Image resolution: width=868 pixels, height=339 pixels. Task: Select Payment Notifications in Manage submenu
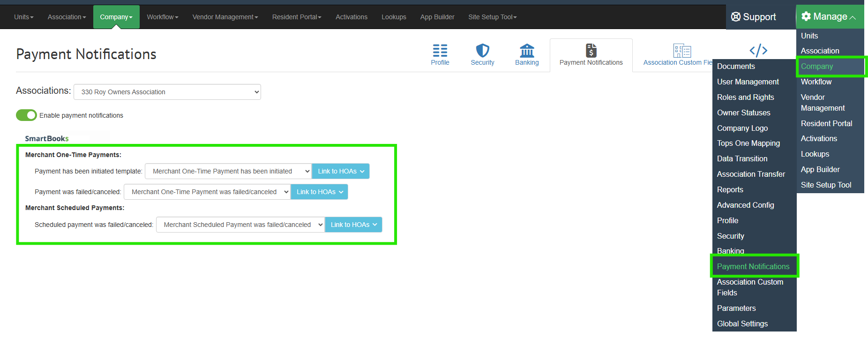click(753, 266)
